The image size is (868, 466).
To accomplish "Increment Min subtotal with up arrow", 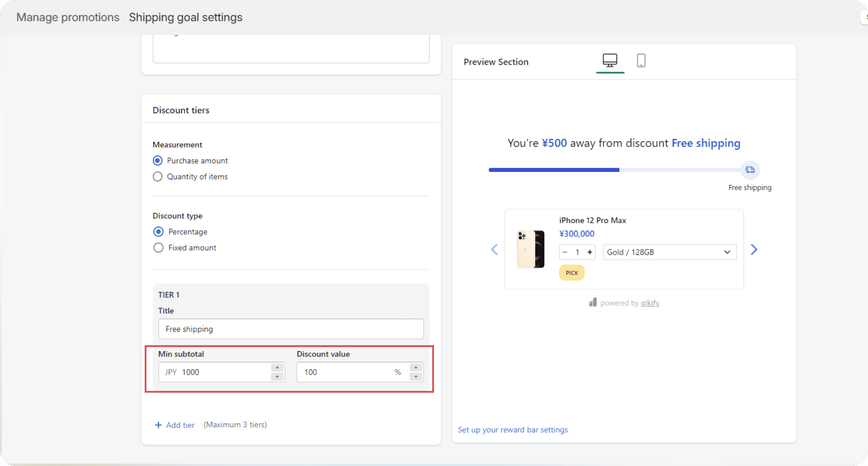I will (276, 368).
